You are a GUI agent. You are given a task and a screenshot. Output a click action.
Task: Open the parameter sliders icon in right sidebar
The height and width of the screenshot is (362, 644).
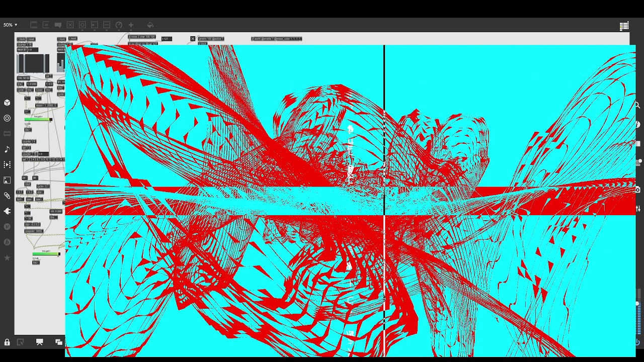(637, 208)
